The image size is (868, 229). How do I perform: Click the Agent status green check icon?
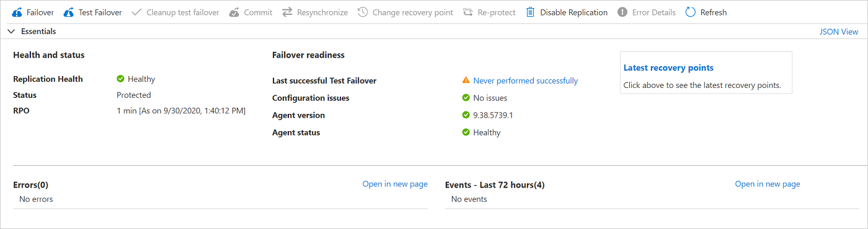tap(466, 132)
